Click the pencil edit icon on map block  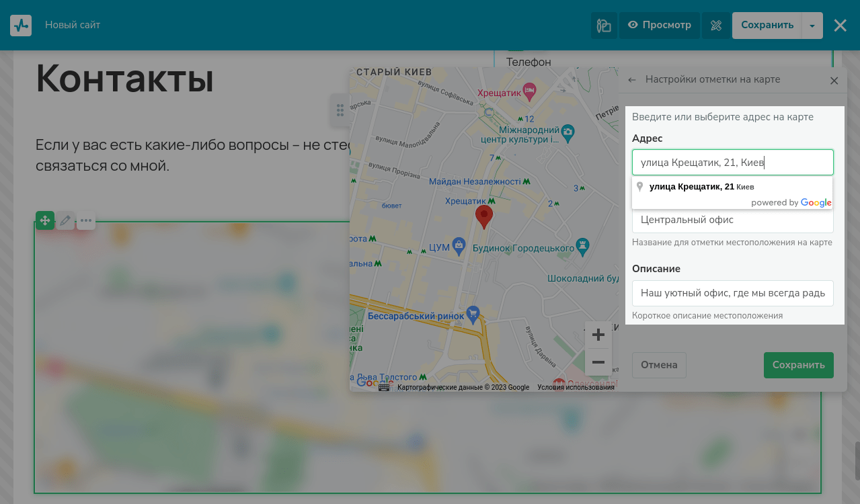click(65, 220)
